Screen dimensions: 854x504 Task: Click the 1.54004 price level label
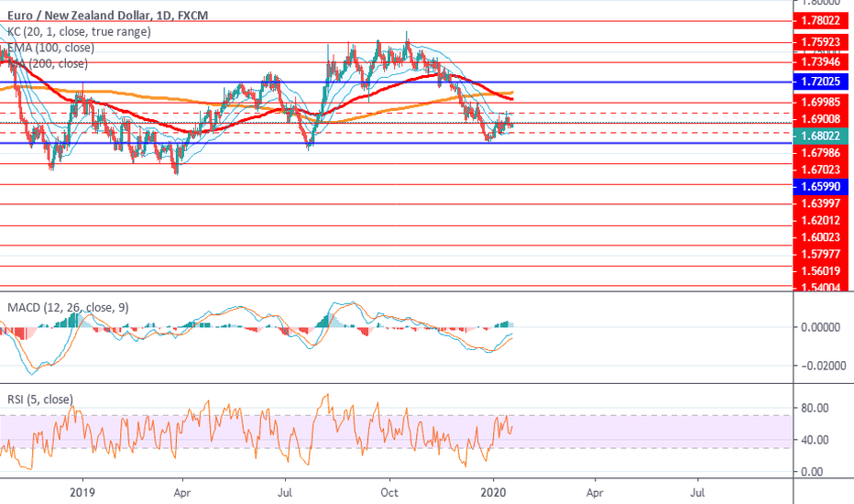point(822,288)
